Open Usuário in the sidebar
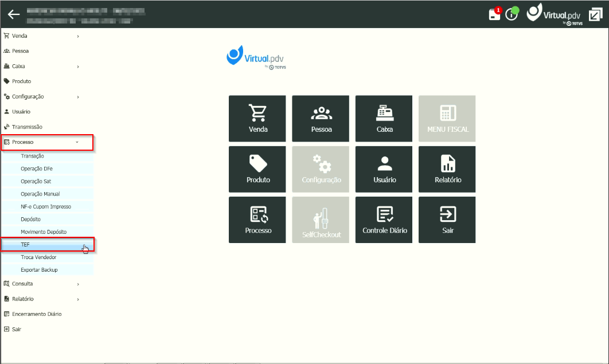Viewport: 609px width, 364px height. click(21, 111)
